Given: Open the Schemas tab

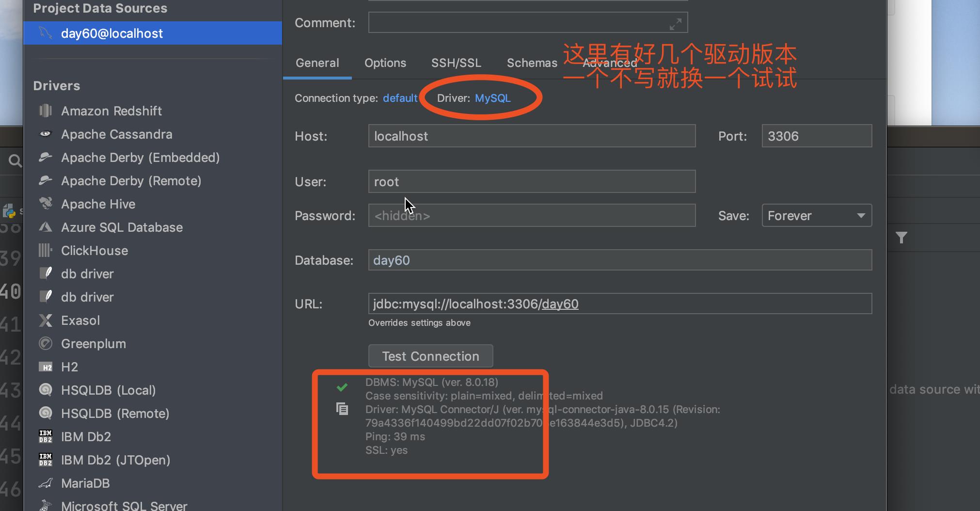Looking at the screenshot, I should tap(532, 63).
